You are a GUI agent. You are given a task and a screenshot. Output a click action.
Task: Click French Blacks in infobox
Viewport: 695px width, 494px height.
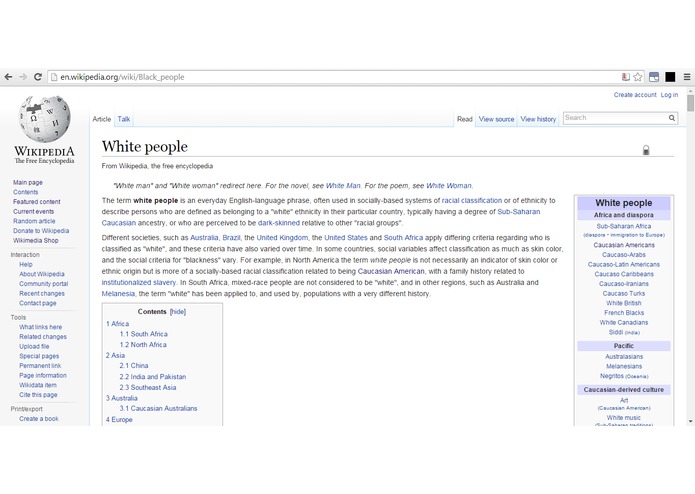pyautogui.click(x=624, y=313)
